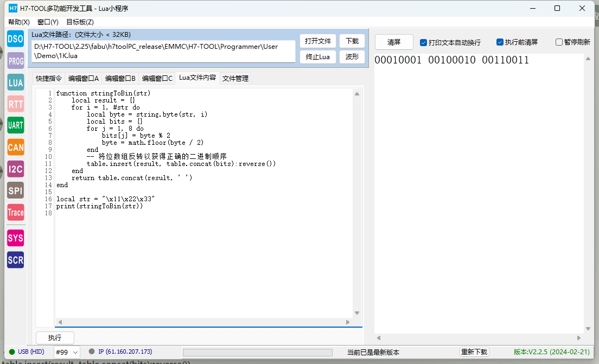Click code editor scroll-down arrow

point(357,313)
